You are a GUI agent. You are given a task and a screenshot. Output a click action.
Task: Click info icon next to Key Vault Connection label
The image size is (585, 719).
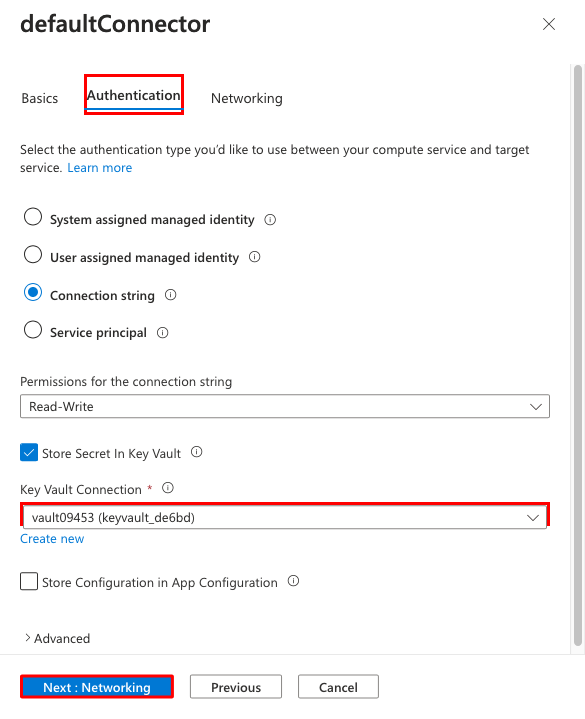point(168,488)
